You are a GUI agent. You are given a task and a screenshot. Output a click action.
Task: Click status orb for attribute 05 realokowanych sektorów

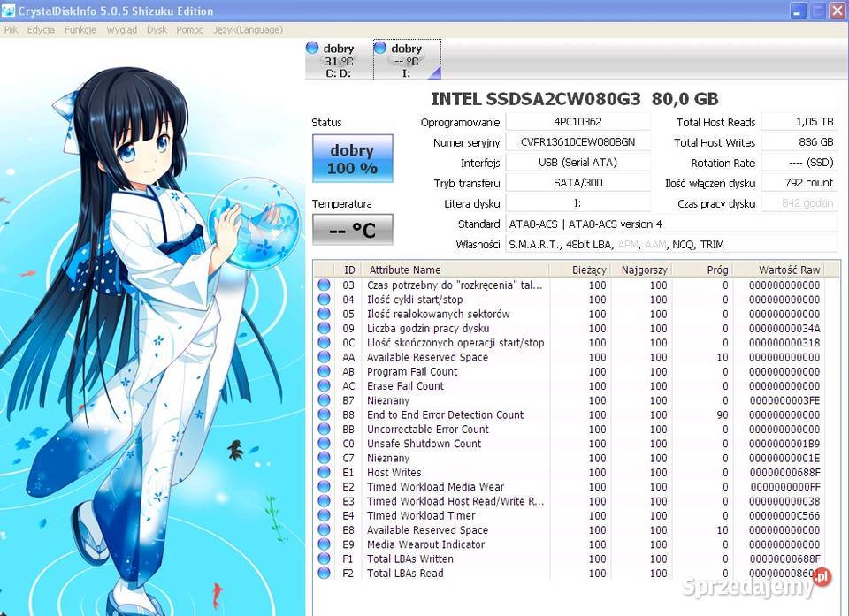324,314
